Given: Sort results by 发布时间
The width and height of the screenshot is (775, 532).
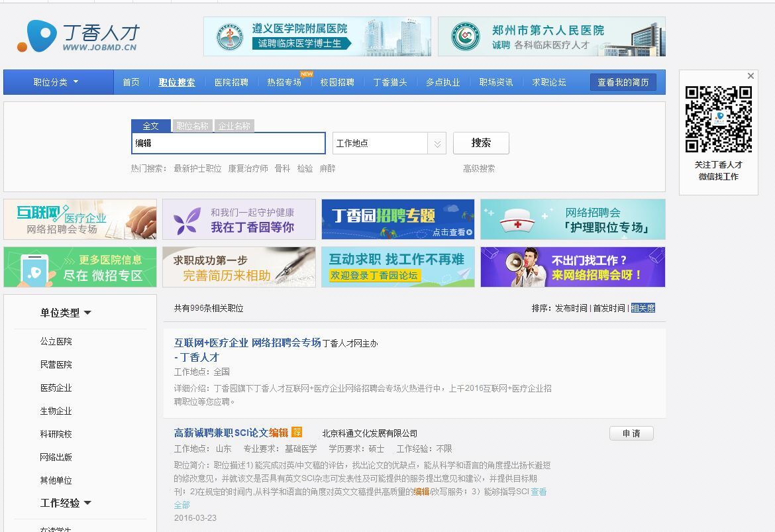Looking at the screenshot, I should [571, 308].
